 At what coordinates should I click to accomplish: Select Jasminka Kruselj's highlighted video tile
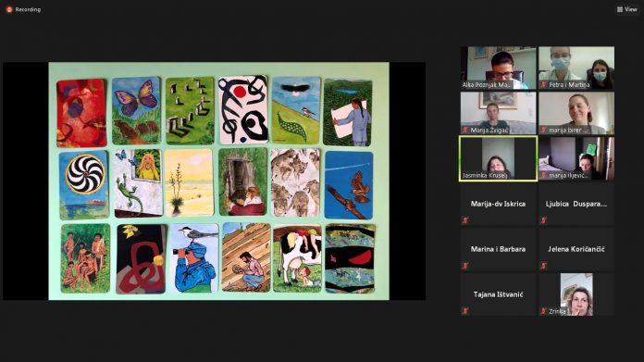tap(498, 158)
